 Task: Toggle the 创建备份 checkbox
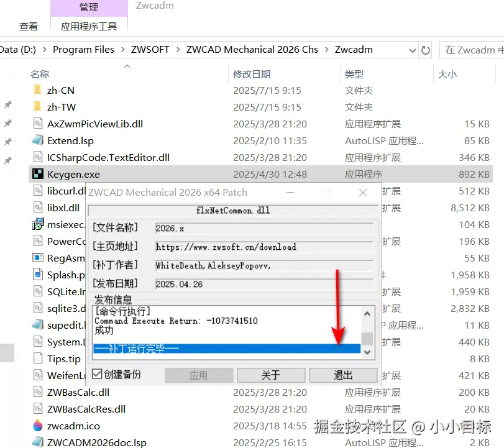(97, 374)
